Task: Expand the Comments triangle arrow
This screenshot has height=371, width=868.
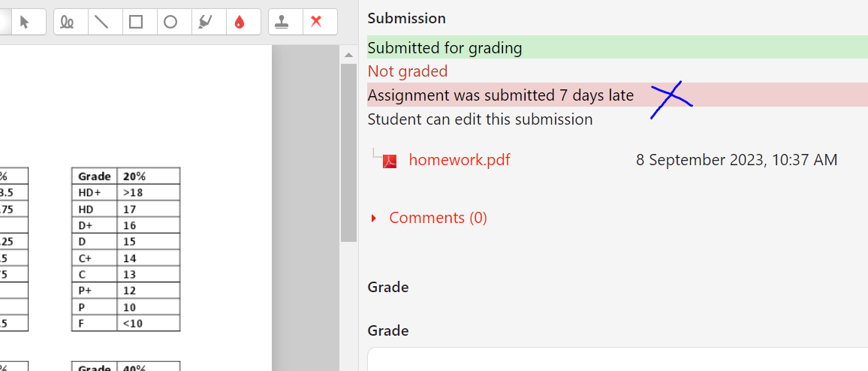Action: pyautogui.click(x=374, y=219)
